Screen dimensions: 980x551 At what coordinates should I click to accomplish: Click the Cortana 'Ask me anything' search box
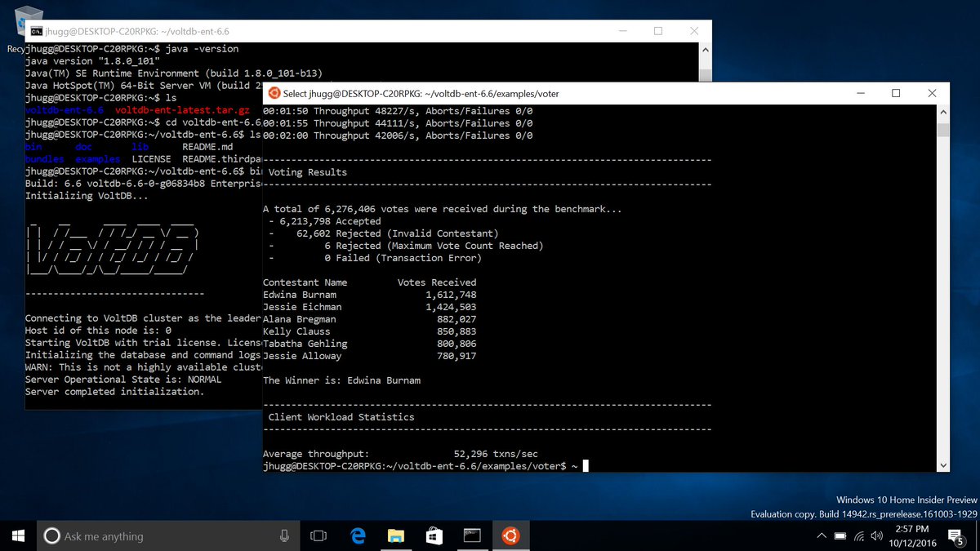tap(168, 535)
